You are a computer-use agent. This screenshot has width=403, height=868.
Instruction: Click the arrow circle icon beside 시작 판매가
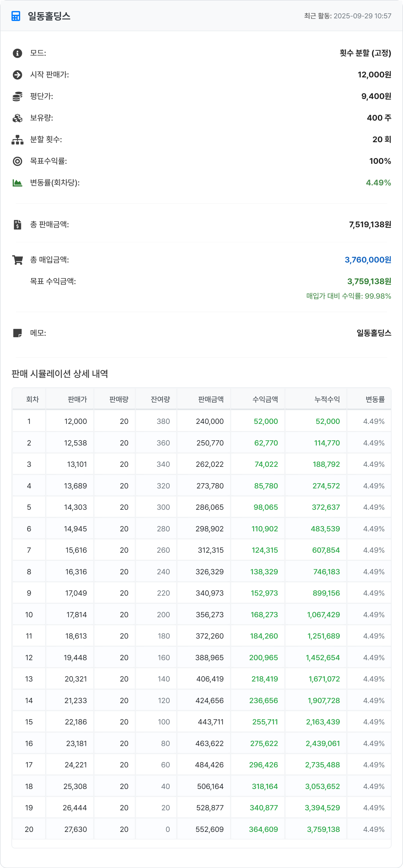17,74
